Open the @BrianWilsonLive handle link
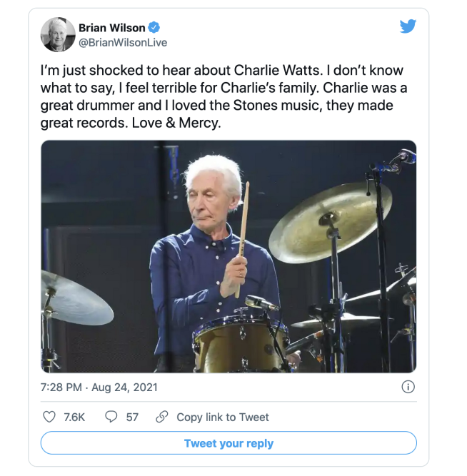The width and height of the screenshot is (467, 476). pyautogui.click(x=123, y=42)
